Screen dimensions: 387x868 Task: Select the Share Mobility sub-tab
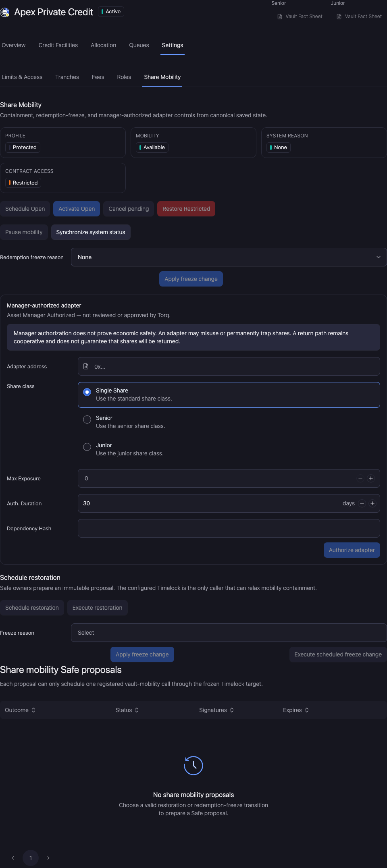[162, 77]
